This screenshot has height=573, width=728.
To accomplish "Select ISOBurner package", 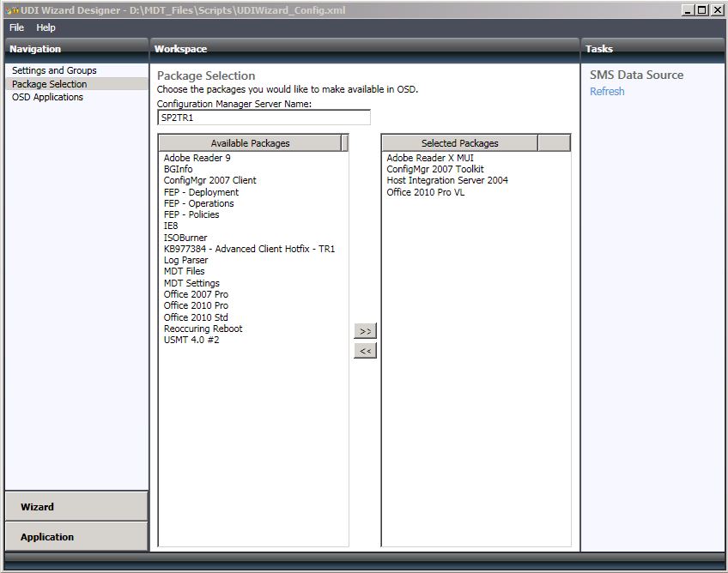I will [x=185, y=238].
